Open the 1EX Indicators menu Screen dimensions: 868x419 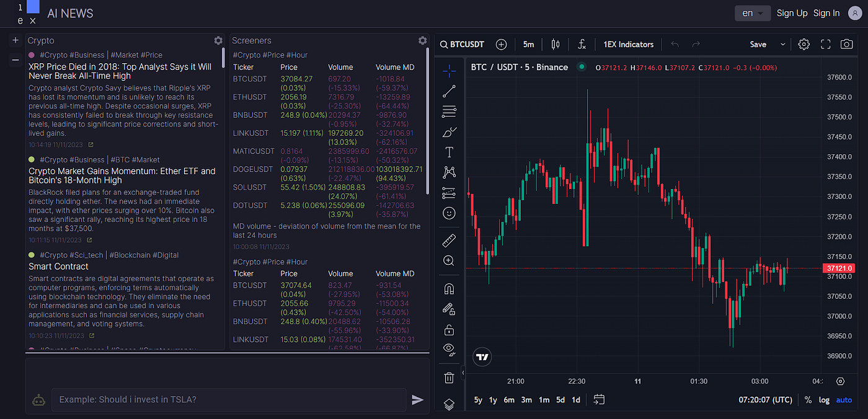[628, 44]
